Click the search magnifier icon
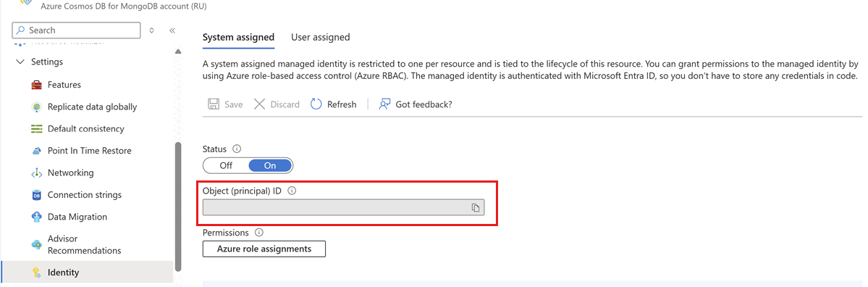Viewport: 868px width, 287px height. (x=21, y=30)
